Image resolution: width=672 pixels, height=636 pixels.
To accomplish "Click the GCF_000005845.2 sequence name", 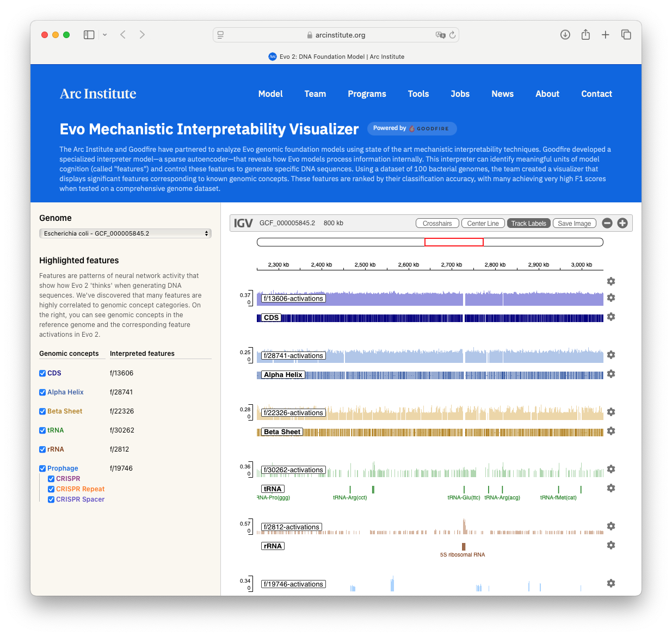I will [287, 223].
